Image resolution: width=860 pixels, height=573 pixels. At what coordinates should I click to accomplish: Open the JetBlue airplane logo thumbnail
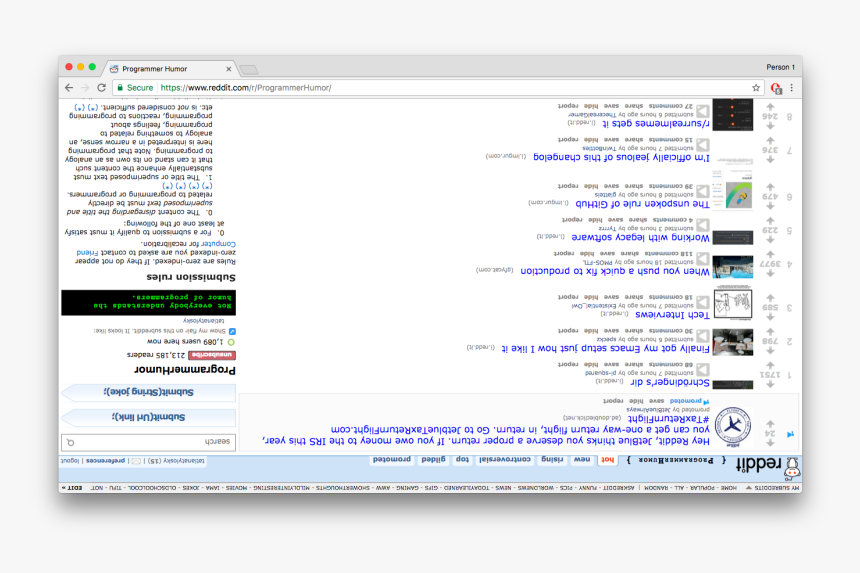[x=733, y=426]
